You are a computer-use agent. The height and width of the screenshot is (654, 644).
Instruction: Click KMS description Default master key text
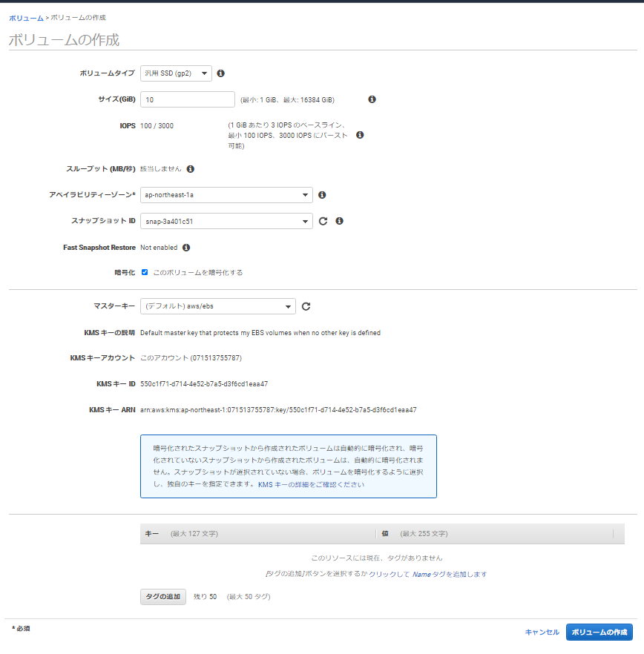coord(260,333)
